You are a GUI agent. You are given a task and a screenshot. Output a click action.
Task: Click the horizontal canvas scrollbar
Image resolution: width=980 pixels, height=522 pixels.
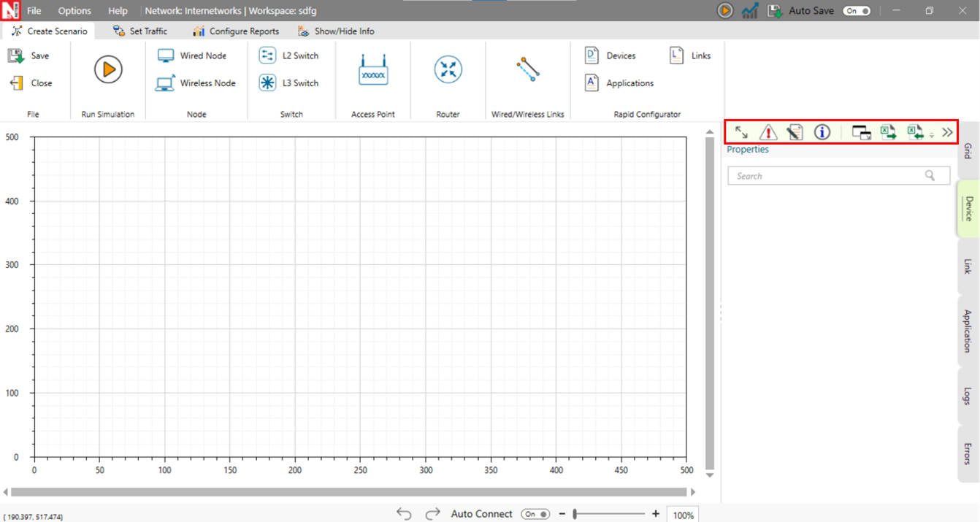(349, 492)
